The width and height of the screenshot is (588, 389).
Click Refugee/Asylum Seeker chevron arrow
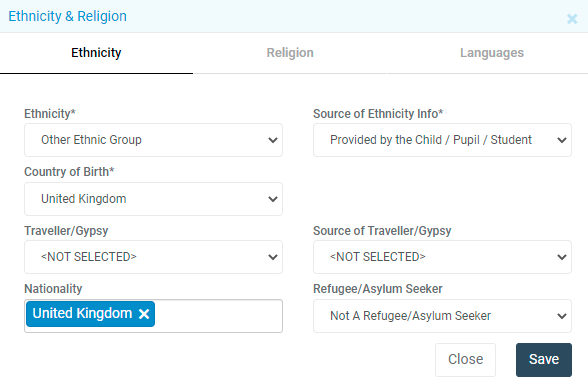tap(562, 316)
